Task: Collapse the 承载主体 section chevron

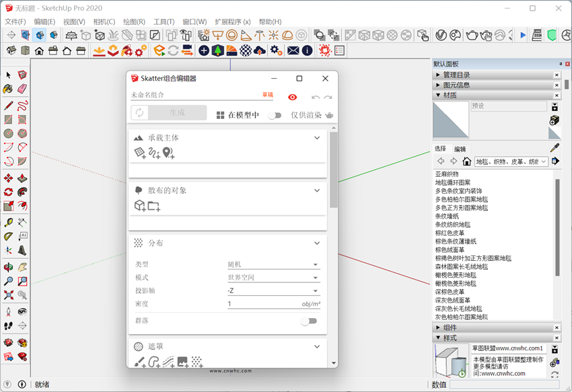Action: [317, 138]
